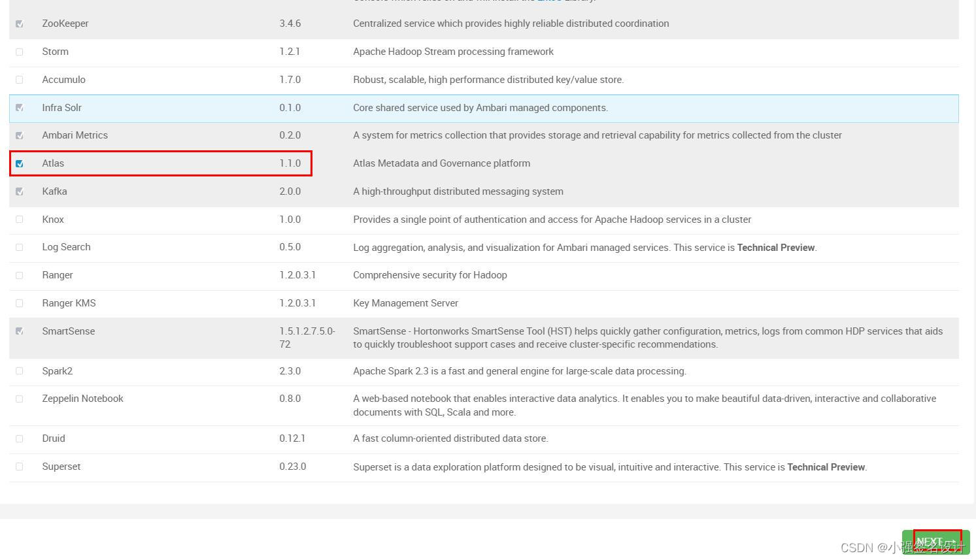This screenshot has height=560, width=976.
Task: Click 'Comprehensive security for Hadoop' description
Action: tap(430, 275)
